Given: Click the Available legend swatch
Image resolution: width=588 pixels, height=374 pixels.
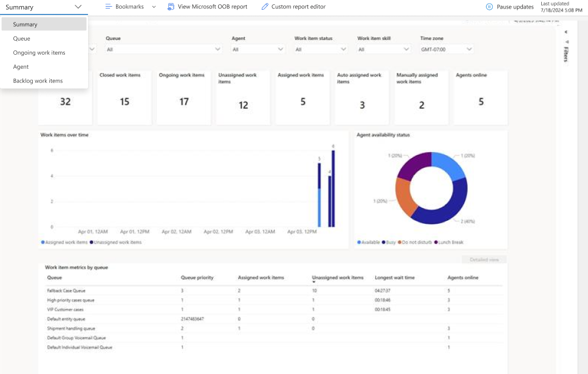Looking at the screenshot, I should point(359,242).
